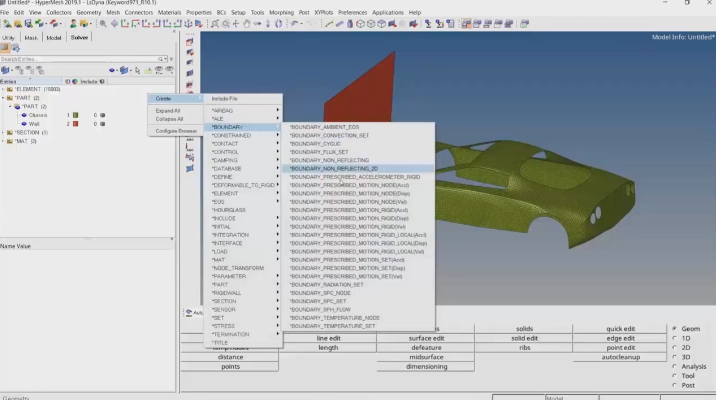716x400 pixels.
Task: Open the *CONTACT submenu entry
Action: [x=226, y=143]
